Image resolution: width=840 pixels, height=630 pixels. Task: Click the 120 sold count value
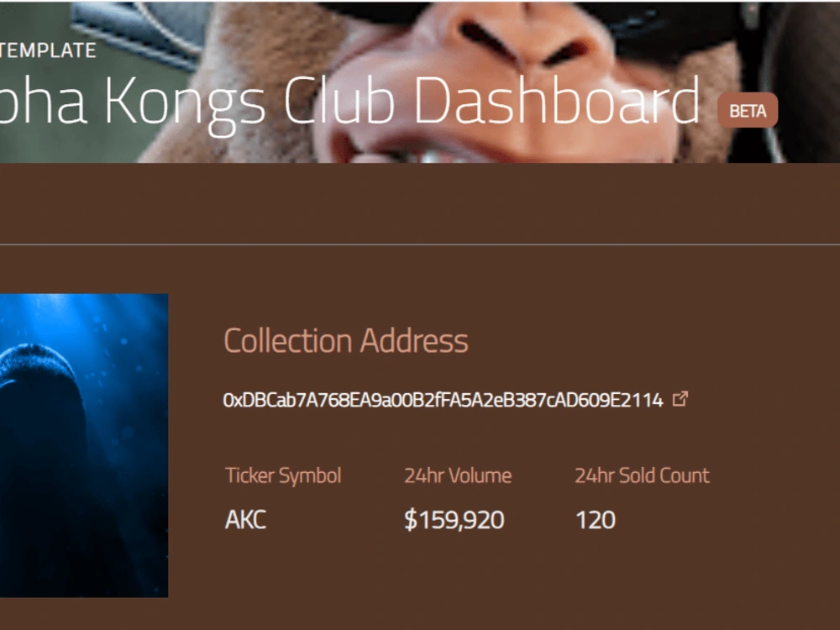[596, 520]
